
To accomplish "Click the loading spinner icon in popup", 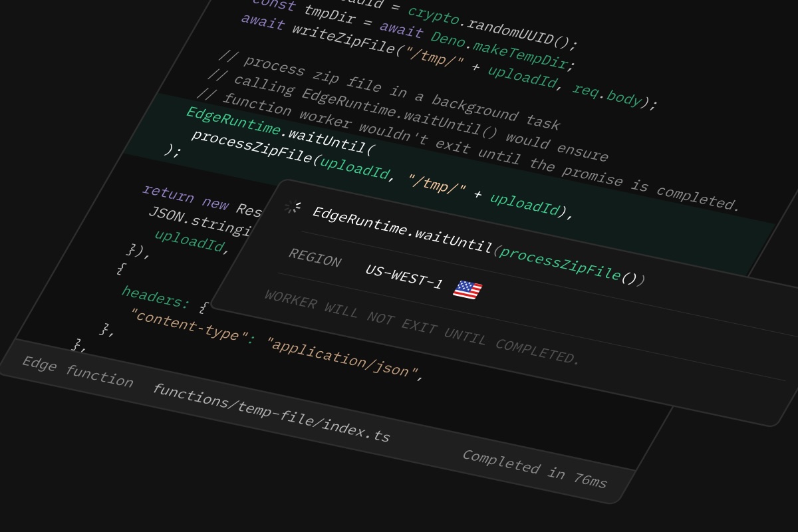I will click(x=292, y=207).
